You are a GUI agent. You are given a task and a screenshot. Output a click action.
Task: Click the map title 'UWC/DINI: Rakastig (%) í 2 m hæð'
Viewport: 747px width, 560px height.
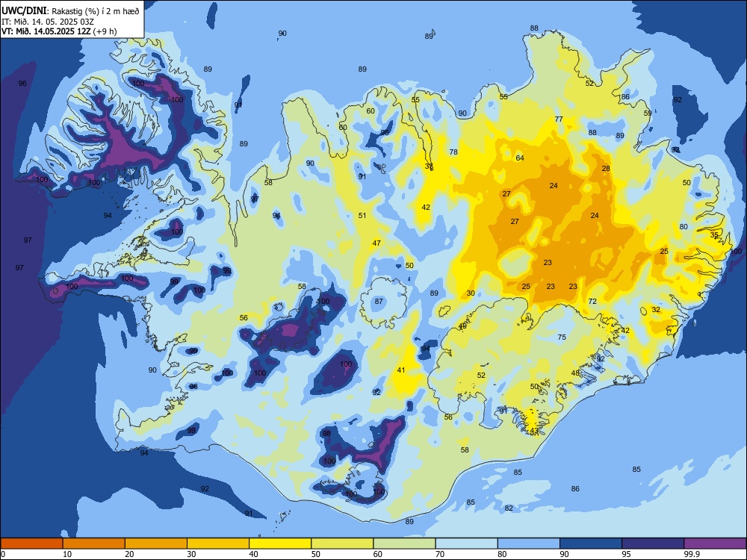click(70, 11)
